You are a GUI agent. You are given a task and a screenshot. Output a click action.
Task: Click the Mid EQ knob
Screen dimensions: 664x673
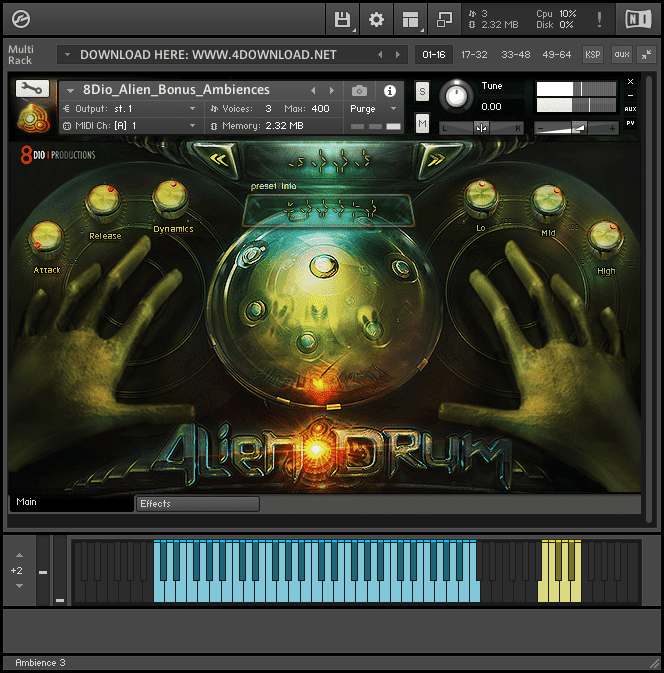pyautogui.click(x=548, y=201)
